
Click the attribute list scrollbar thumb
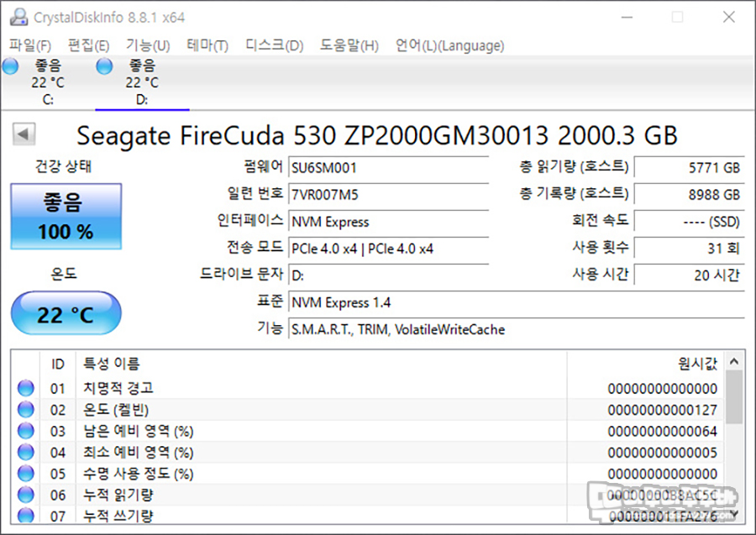pyautogui.click(x=734, y=396)
